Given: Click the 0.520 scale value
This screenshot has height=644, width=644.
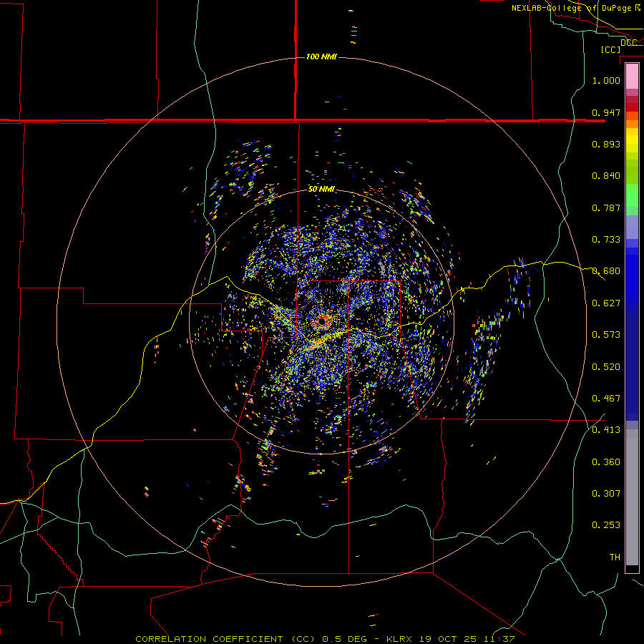Looking at the screenshot, I should (606, 367).
